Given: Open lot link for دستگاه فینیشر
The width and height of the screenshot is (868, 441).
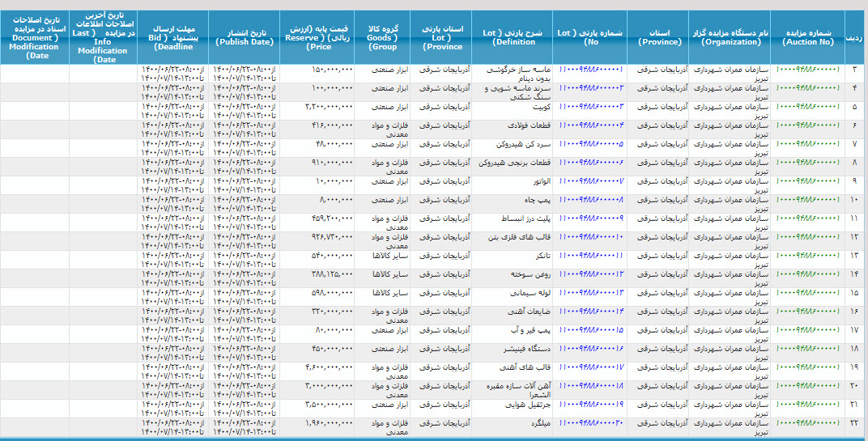Looking at the screenshot, I should coord(590,348).
